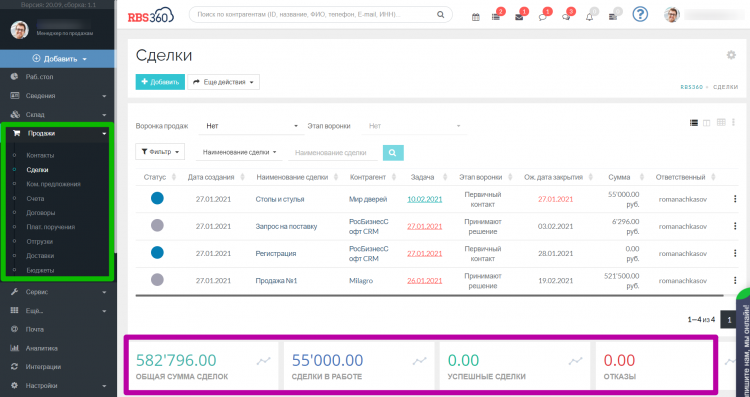750x397 pixels.
Task: Expand the sidebar Добавить dropdown
Action: (x=59, y=59)
